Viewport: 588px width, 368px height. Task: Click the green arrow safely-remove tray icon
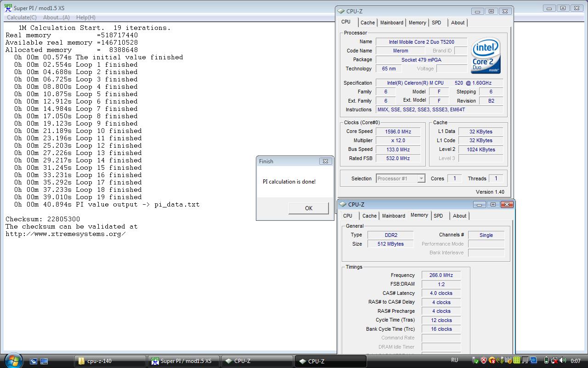[x=501, y=360]
